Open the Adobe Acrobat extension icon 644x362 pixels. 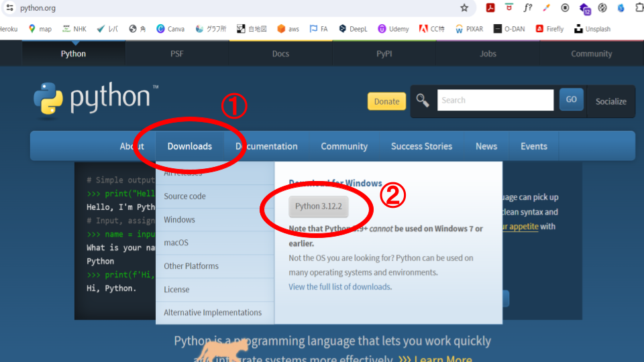[490, 8]
